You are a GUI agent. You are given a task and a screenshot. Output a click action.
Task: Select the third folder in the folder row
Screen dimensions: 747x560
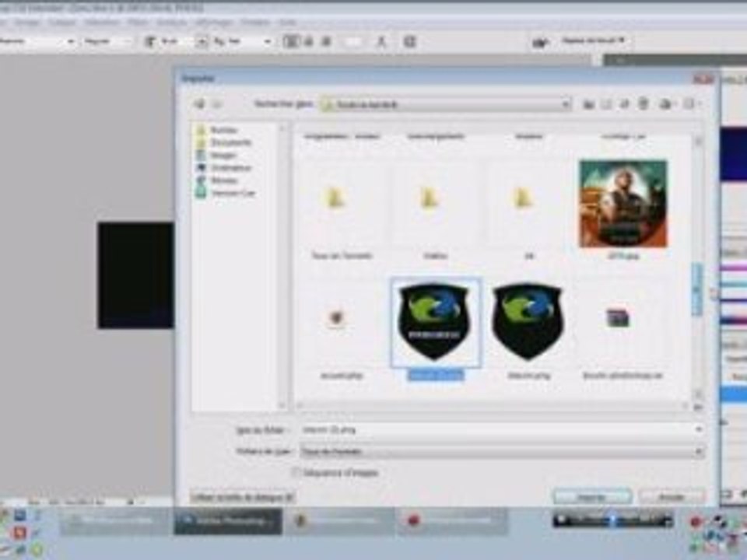523,198
